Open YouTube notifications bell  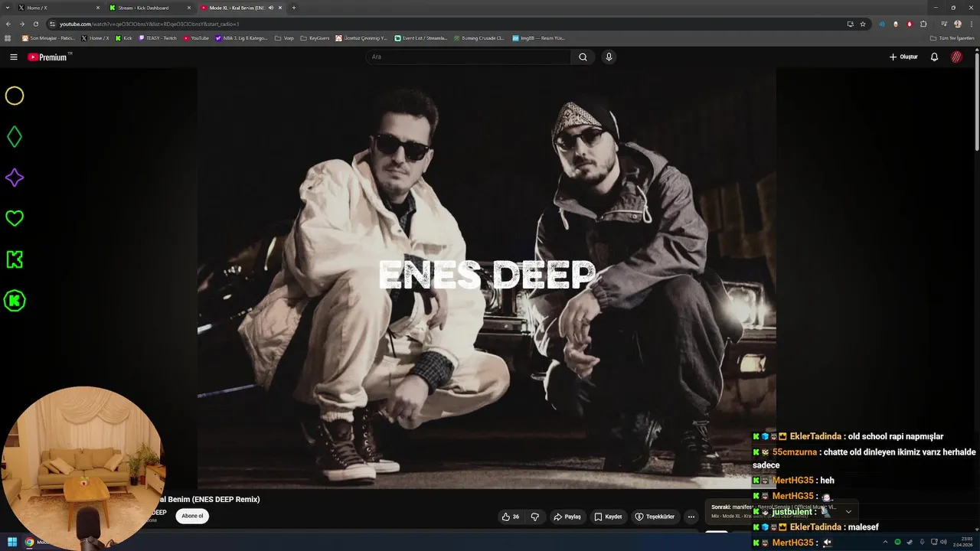tap(934, 57)
